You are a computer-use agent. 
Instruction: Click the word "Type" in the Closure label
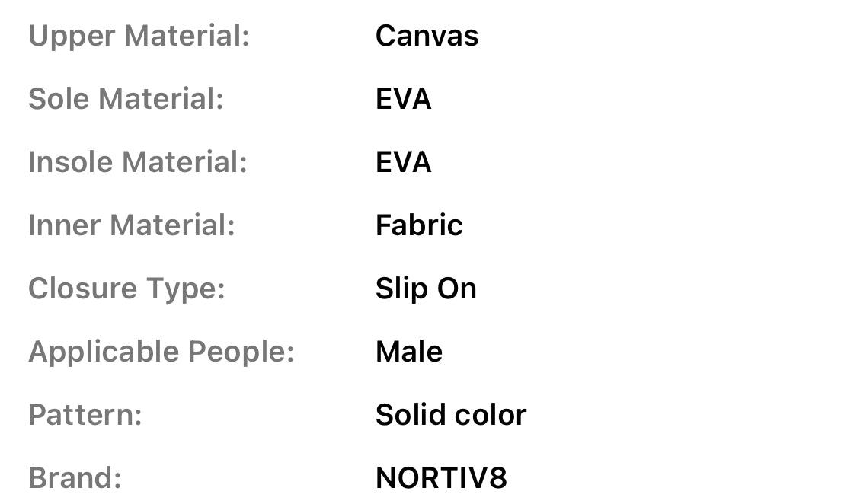(188, 289)
